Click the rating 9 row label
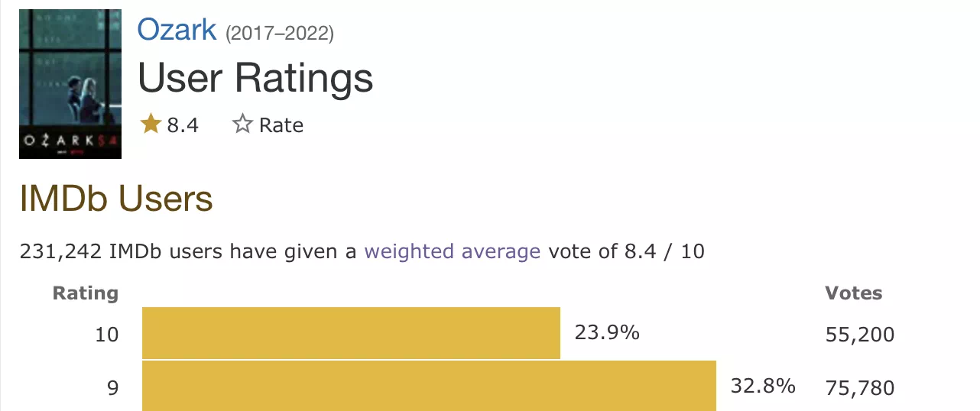This screenshot has height=411, width=980. 112,388
